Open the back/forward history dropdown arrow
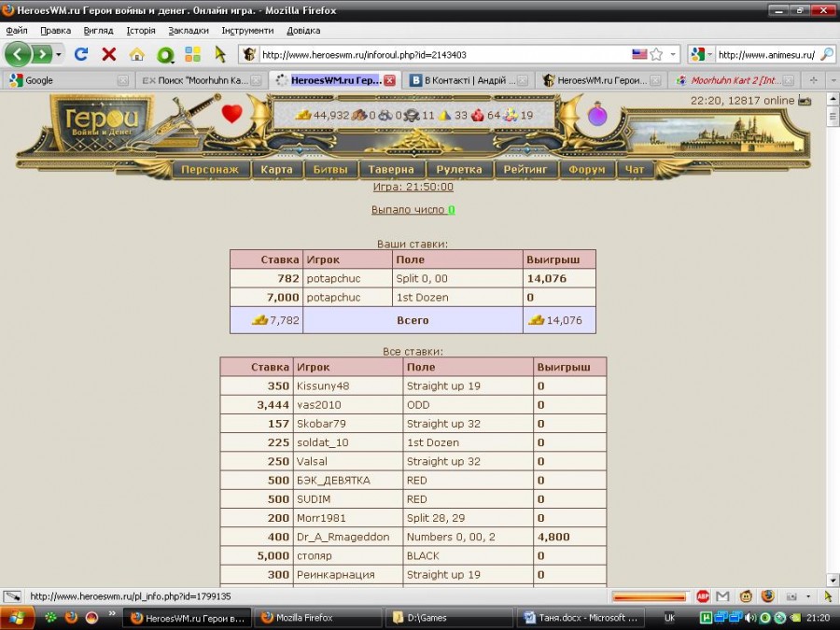The image size is (840, 630). (x=60, y=54)
